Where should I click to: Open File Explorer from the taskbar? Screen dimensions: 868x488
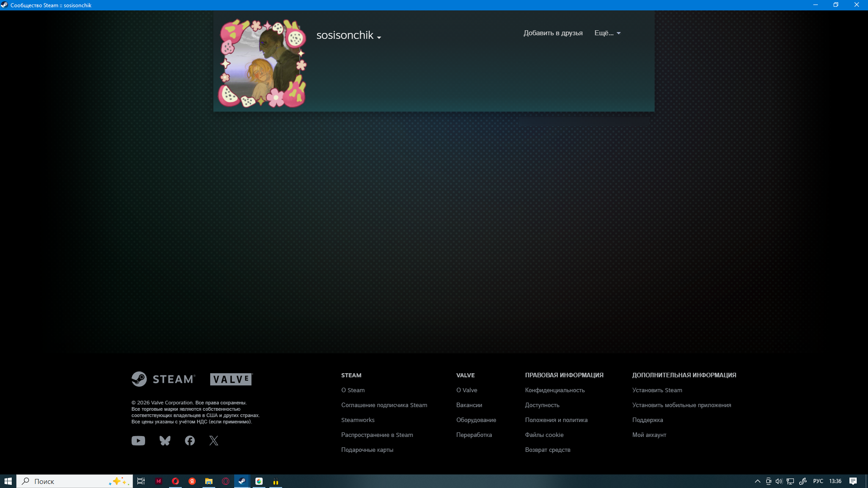coord(209,481)
